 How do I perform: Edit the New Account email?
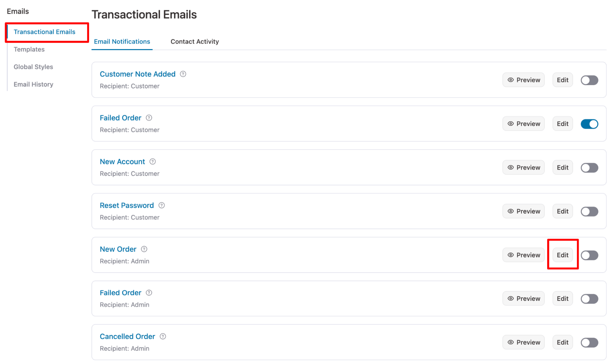pyautogui.click(x=562, y=167)
